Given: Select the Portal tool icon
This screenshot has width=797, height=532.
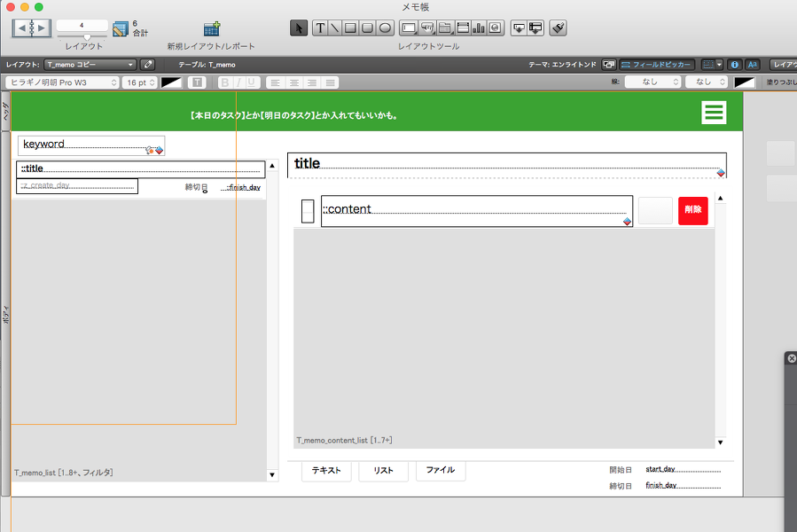Looking at the screenshot, I should click(x=463, y=28).
